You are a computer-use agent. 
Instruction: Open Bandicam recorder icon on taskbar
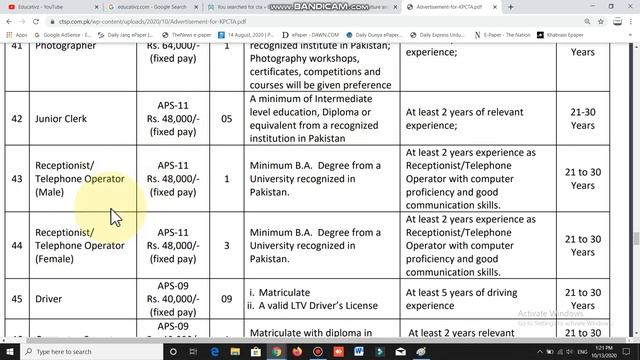pos(318,351)
